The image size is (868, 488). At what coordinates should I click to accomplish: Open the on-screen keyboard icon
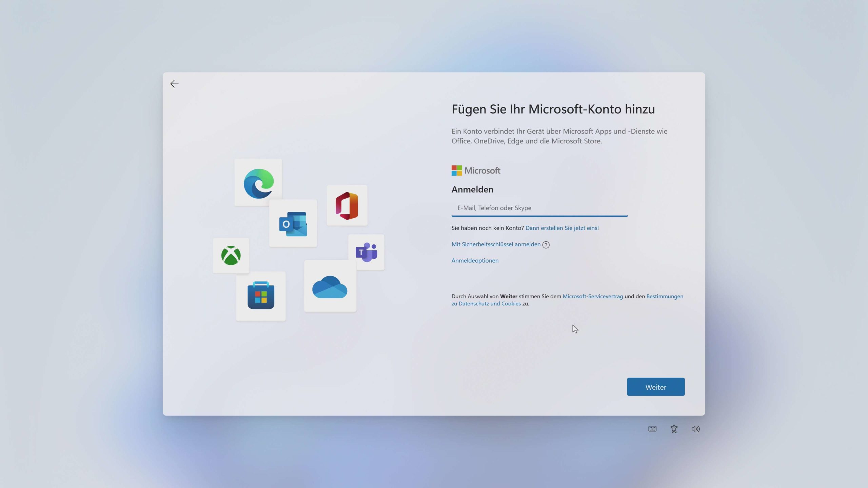(652, 429)
